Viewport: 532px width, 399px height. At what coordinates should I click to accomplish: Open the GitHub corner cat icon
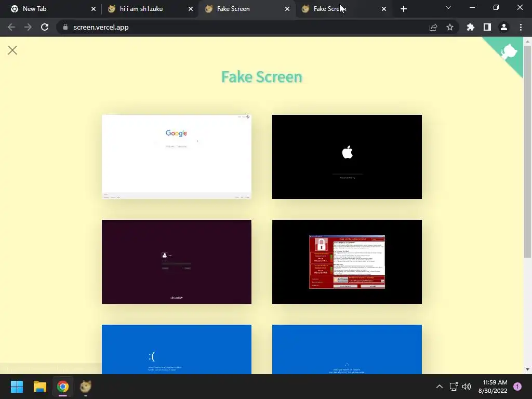[x=508, y=52]
